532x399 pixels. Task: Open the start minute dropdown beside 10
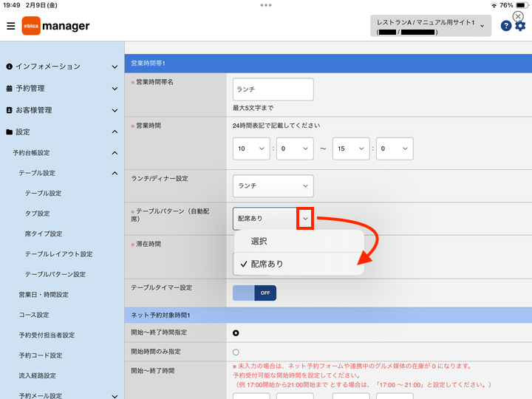(295, 149)
